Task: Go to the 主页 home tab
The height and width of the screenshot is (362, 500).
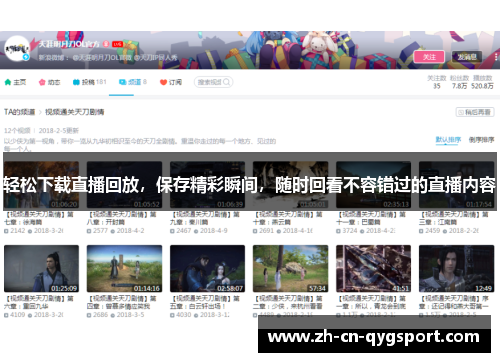Action: [x=15, y=82]
